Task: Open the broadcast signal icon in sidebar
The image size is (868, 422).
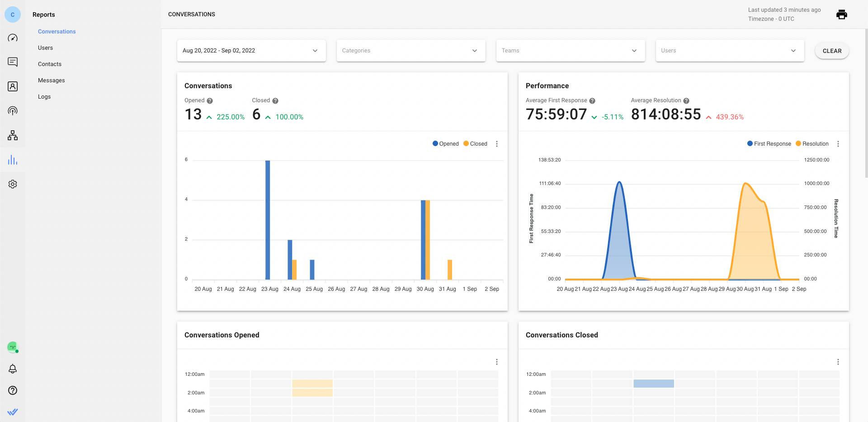Action: [x=13, y=111]
